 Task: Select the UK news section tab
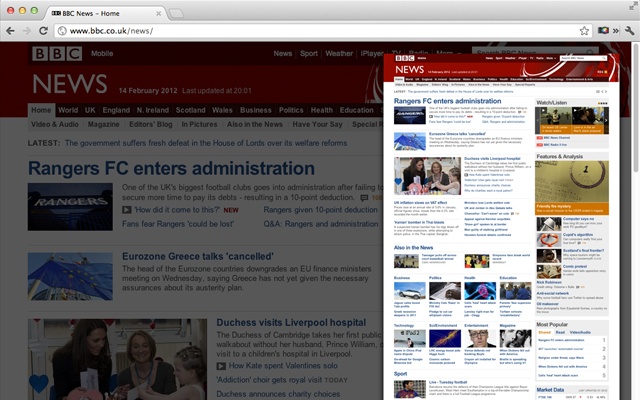click(90, 110)
